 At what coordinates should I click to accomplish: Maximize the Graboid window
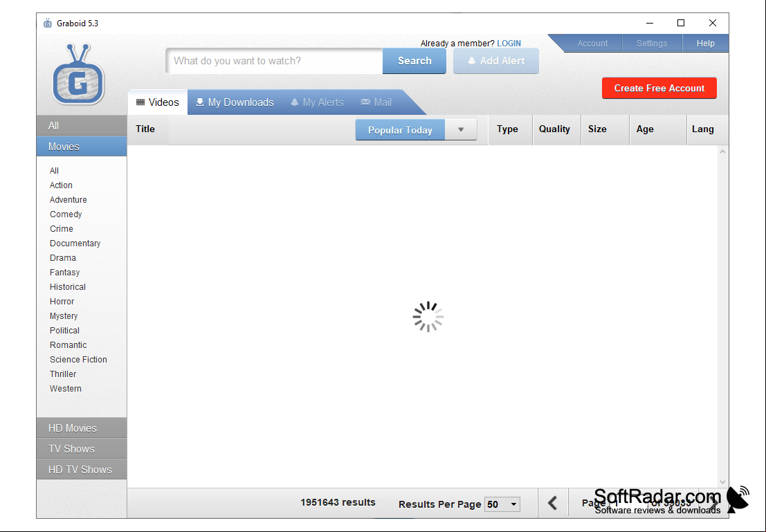coord(681,23)
